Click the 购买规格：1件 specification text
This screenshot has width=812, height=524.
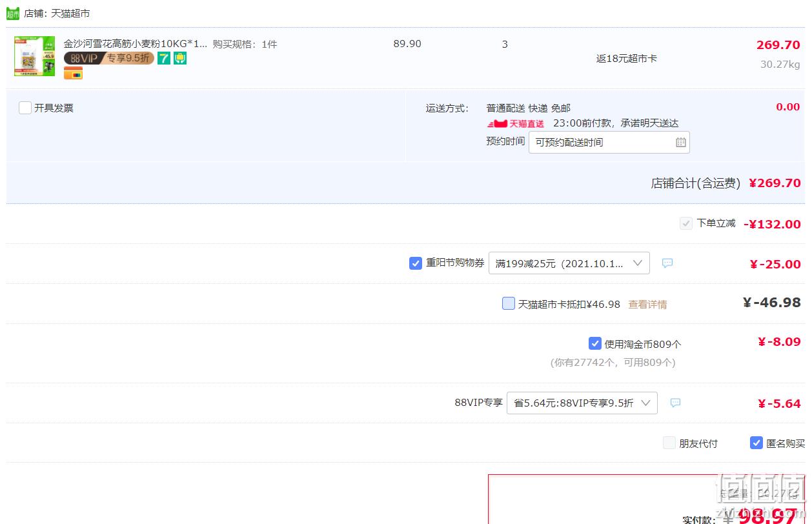coord(245,44)
